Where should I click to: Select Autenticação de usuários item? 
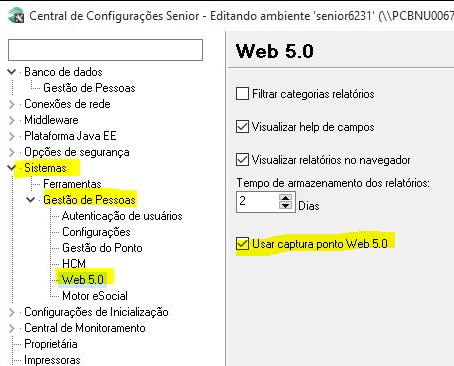[122, 216]
